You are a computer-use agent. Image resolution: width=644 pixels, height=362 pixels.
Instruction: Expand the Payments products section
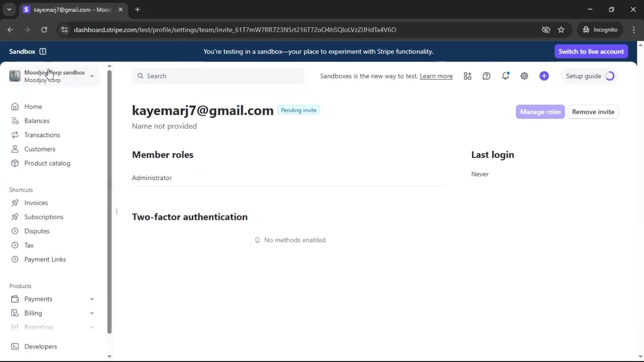click(92, 299)
